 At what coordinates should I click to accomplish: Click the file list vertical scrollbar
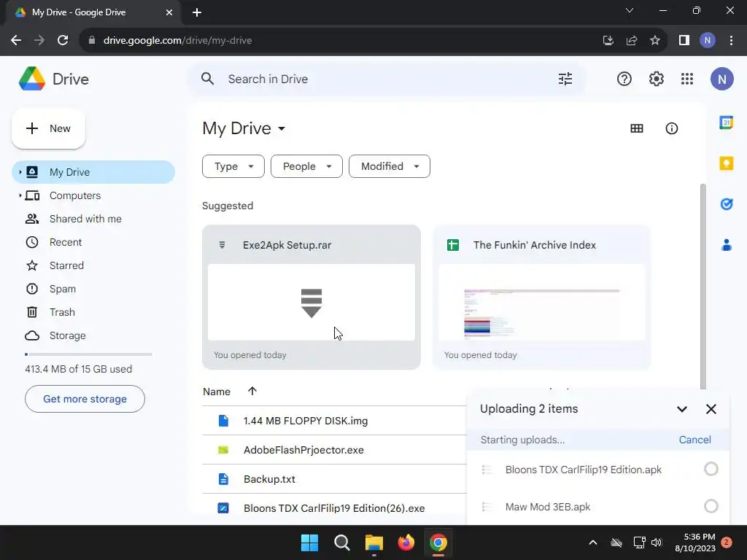tap(703, 286)
